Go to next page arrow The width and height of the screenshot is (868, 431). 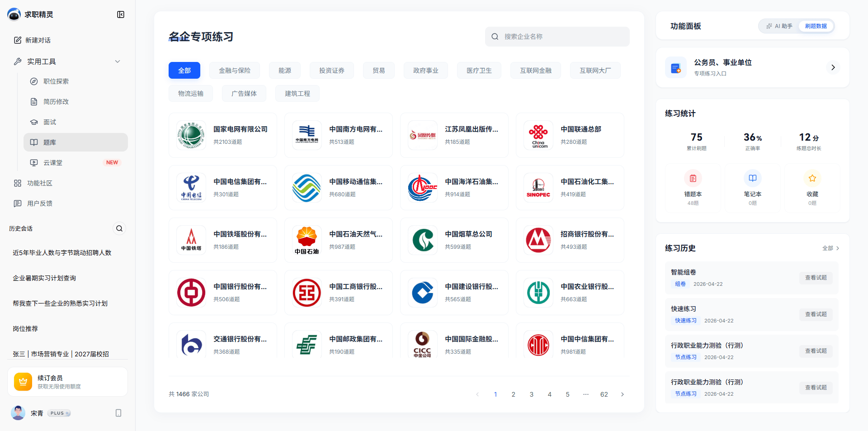[x=623, y=394]
